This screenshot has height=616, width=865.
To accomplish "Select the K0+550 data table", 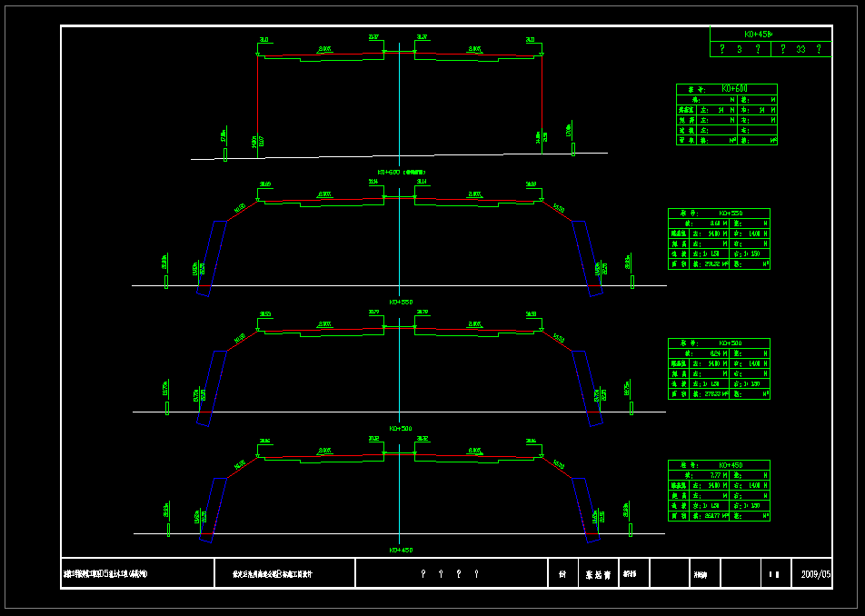I will point(719,239).
